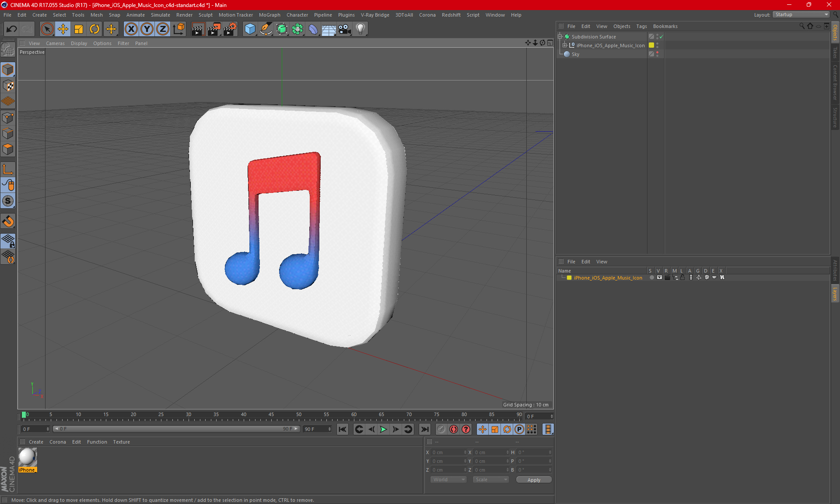This screenshot has height=504, width=840.
Task: Click Make Editable icon in left palette
Action: 8,50
